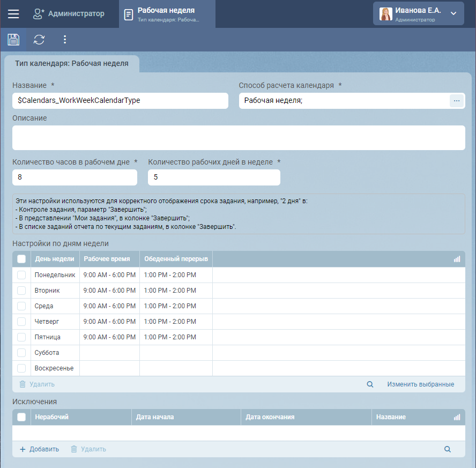Open column settings icon in weekday table header
The width and height of the screenshot is (476, 468).
click(457, 259)
